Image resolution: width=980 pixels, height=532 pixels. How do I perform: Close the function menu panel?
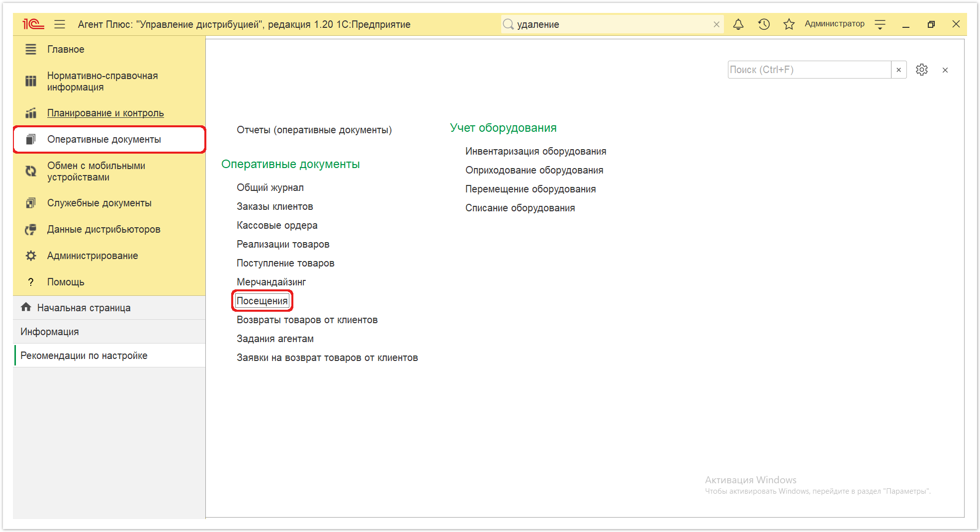pos(945,70)
